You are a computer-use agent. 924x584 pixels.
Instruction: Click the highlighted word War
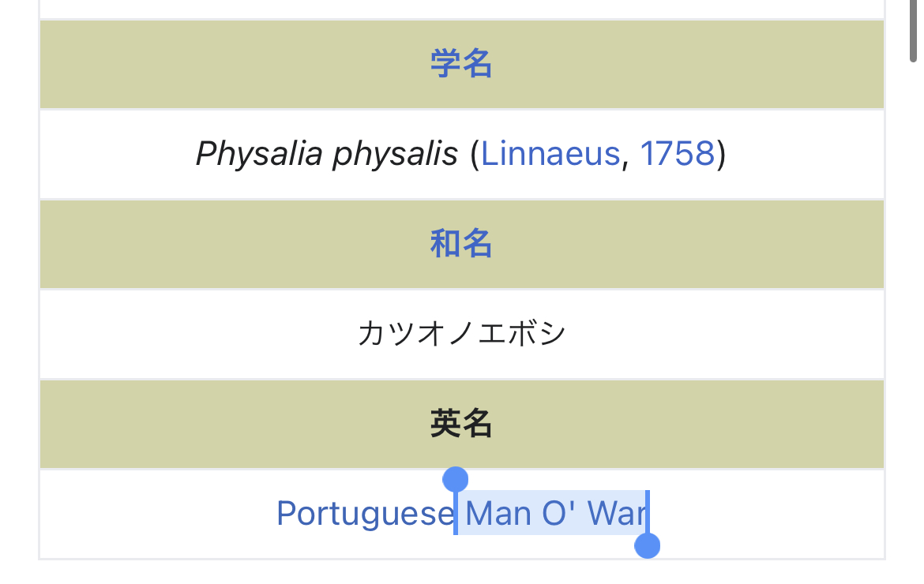tap(618, 514)
